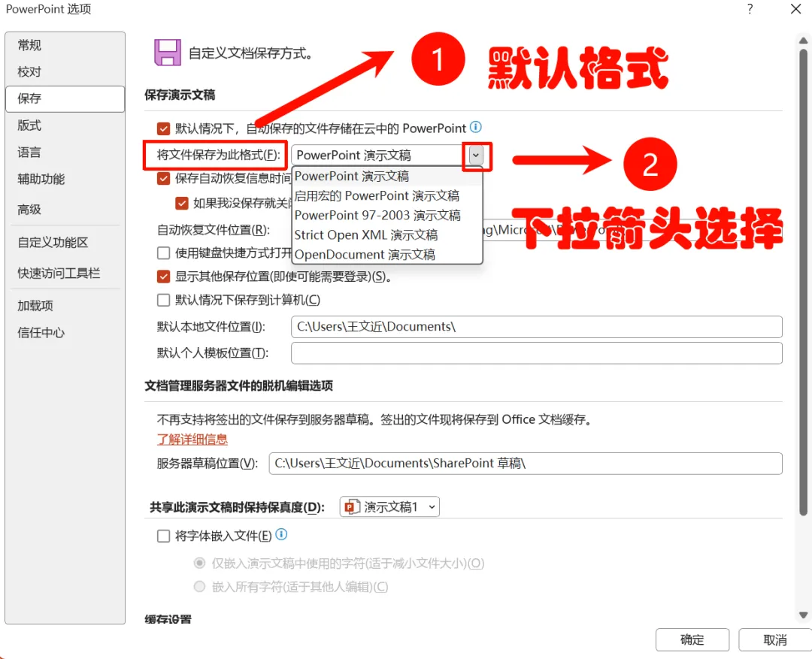Choose 启用宏的 PowerPoint 演示文稿 option
This screenshot has width=812, height=659.
(x=387, y=195)
